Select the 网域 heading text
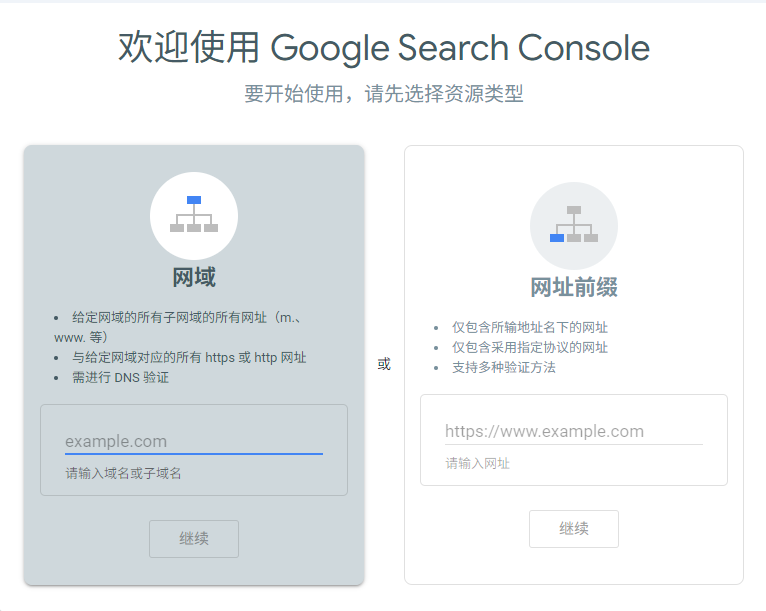 coord(194,277)
